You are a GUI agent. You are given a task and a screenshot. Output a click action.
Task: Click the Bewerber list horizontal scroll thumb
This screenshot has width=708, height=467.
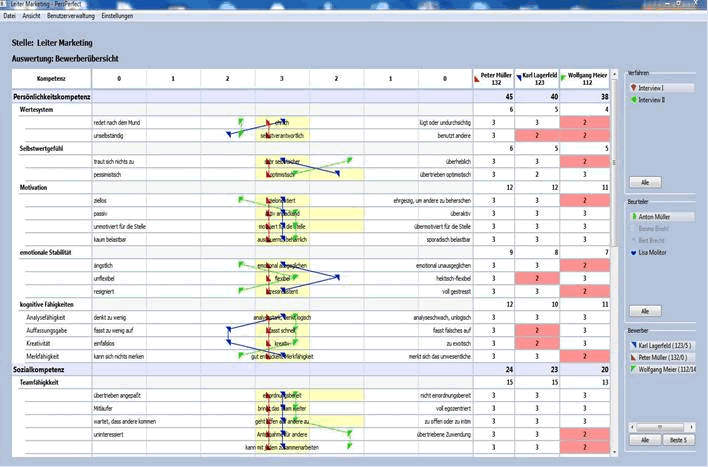click(660, 427)
